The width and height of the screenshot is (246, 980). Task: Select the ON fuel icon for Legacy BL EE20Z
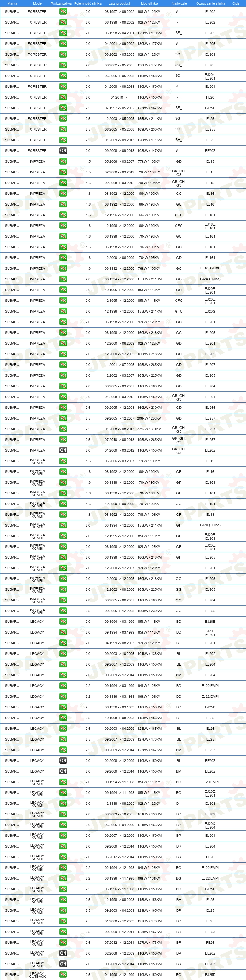click(63, 760)
